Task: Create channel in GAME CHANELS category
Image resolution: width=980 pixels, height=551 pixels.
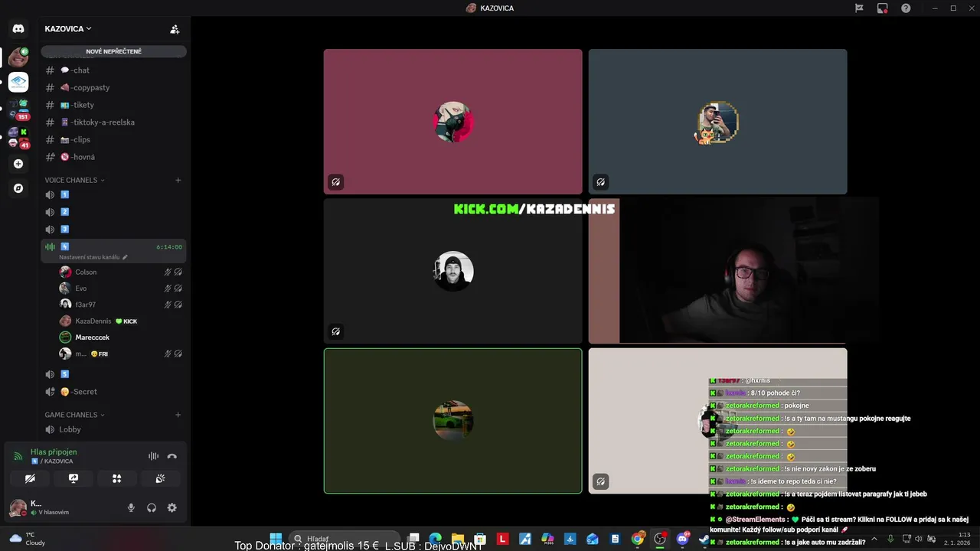Action: pos(178,415)
